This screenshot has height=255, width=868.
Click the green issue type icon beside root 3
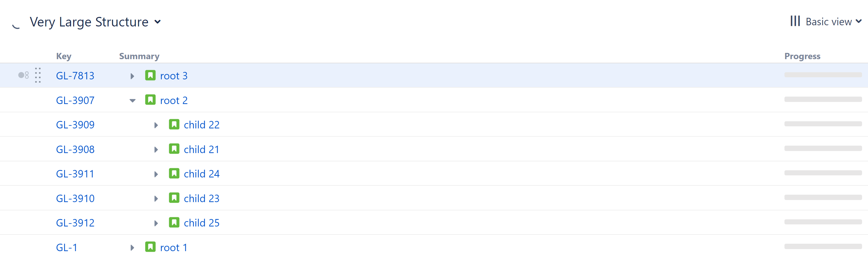click(x=150, y=75)
